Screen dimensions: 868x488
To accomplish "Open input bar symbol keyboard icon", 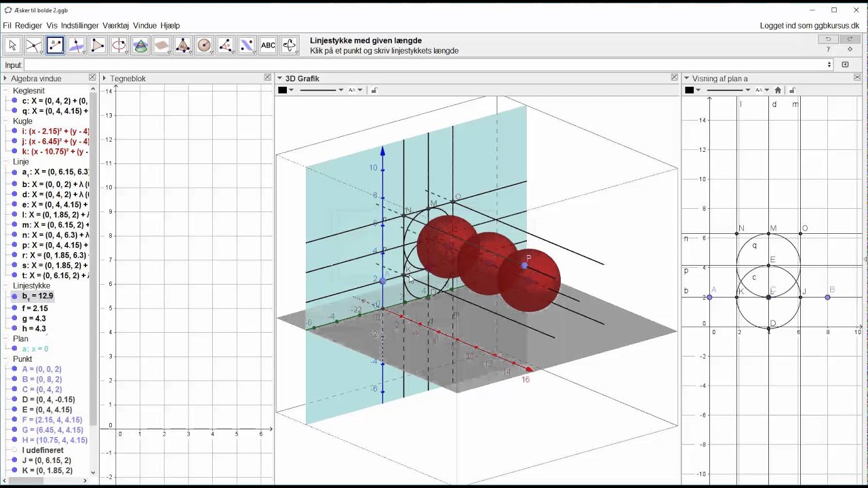I will [x=845, y=64].
